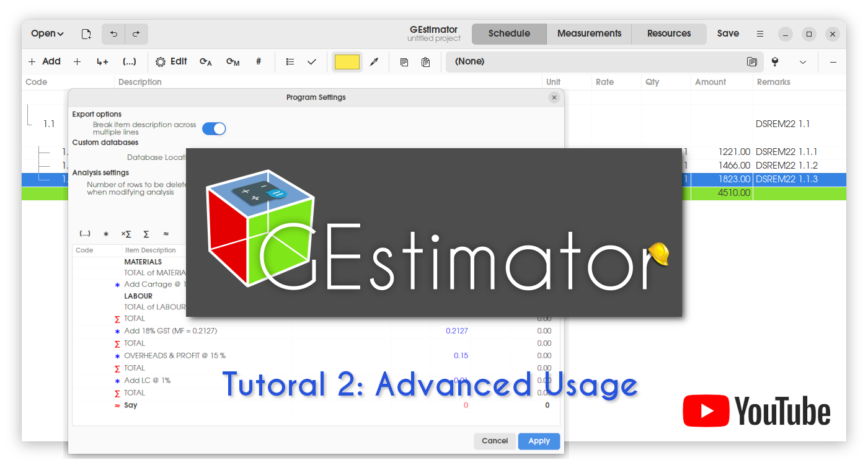This screenshot has width=868, height=465.
Task: Redo the last action
Action: [x=136, y=34]
